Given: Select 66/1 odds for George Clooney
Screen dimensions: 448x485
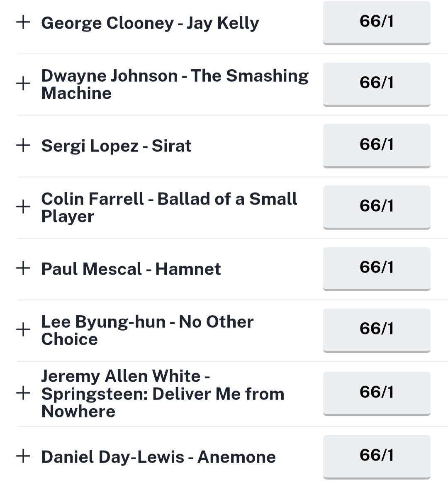Looking at the screenshot, I should pos(376,22).
